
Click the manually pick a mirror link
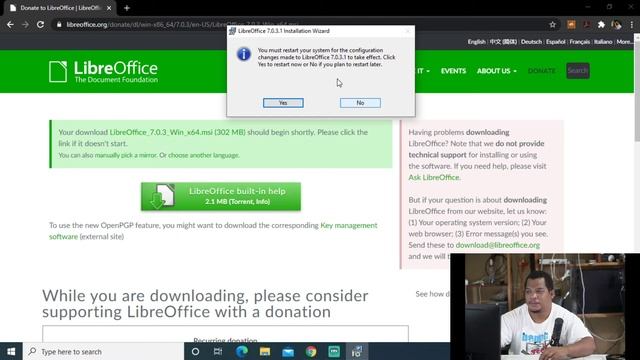[x=125, y=155]
